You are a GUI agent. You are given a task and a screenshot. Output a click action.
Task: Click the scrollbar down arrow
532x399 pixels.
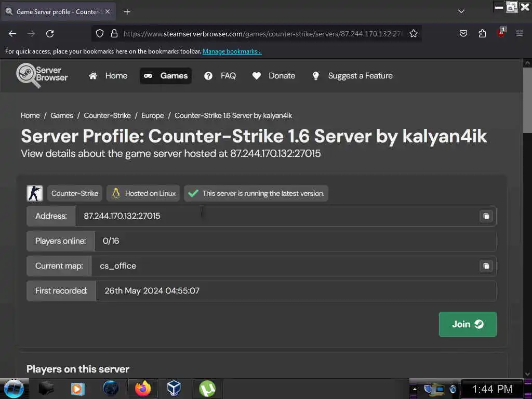coord(528,374)
